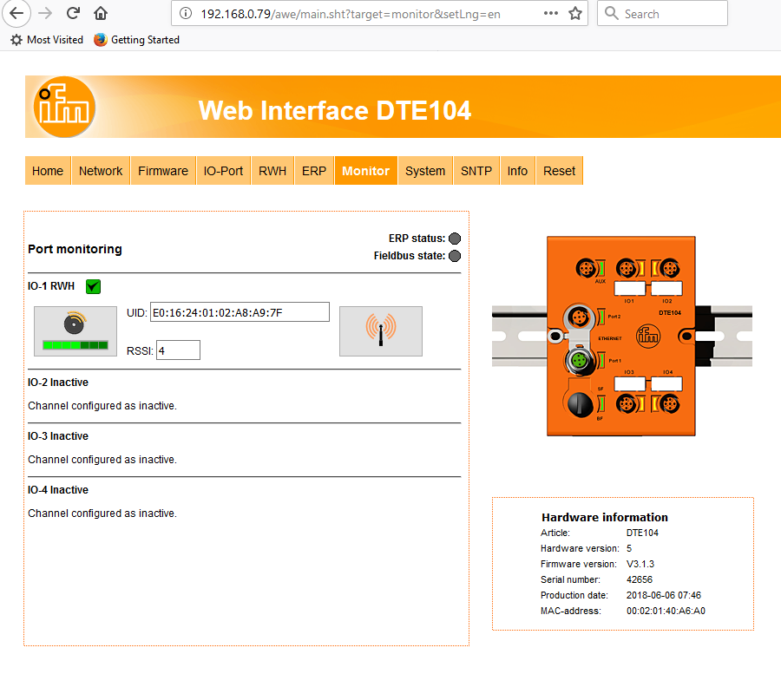Click the article value DTE104
Image resolution: width=781 pixels, height=700 pixels.
[x=642, y=533]
